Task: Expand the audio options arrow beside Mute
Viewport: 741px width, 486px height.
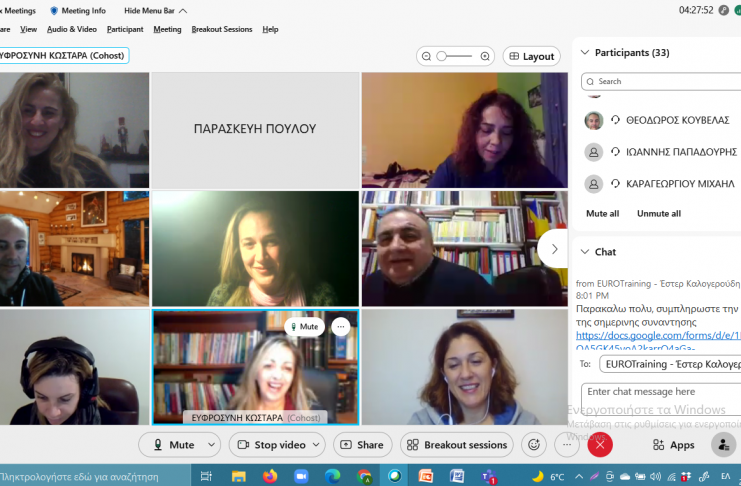Action: pyautogui.click(x=212, y=445)
